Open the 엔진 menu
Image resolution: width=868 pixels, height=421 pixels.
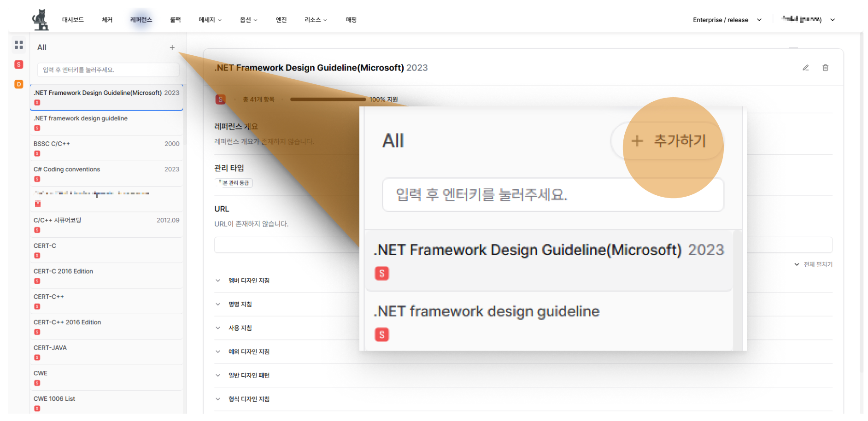tap(282, 20)
